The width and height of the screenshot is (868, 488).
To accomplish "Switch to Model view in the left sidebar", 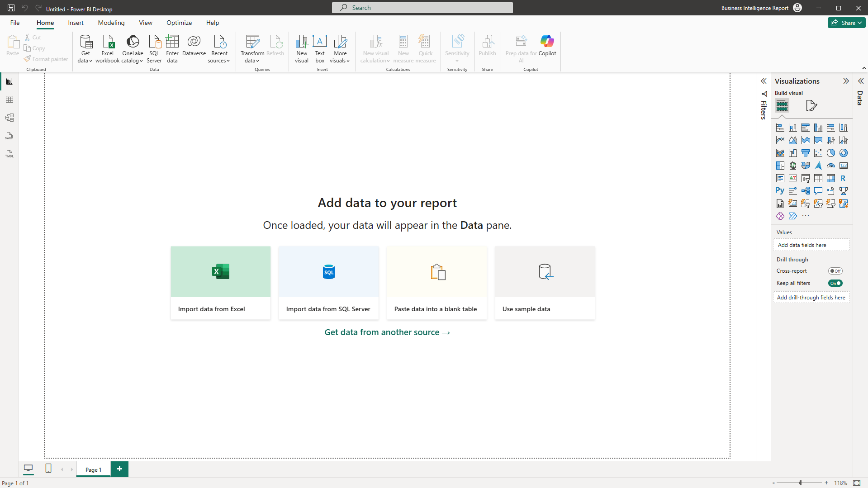I will tap(9, 118).
